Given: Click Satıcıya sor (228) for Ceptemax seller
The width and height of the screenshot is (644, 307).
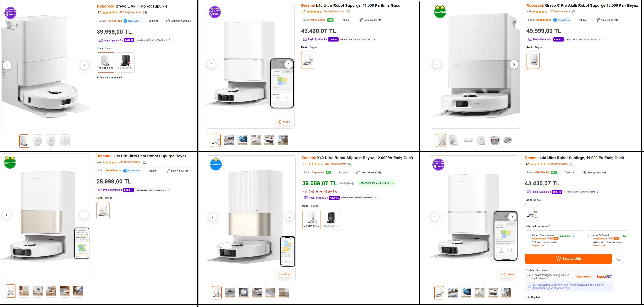Looking at the screenshot, I should 369,173.
